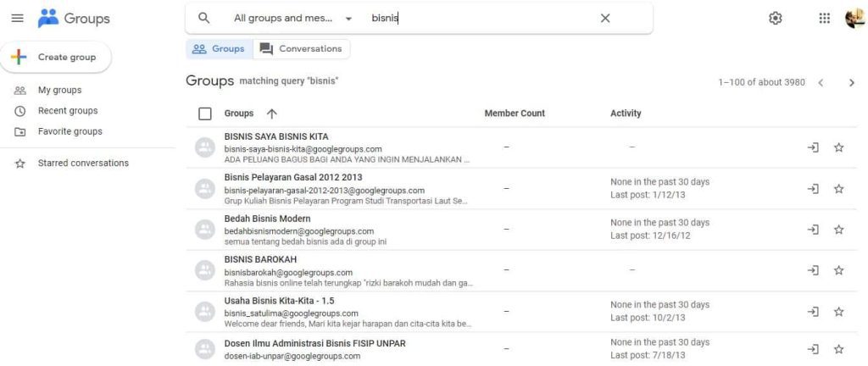The image size is (868, 366).
Task: Switch to the Conversations tab
Action: tap(302, 48)
